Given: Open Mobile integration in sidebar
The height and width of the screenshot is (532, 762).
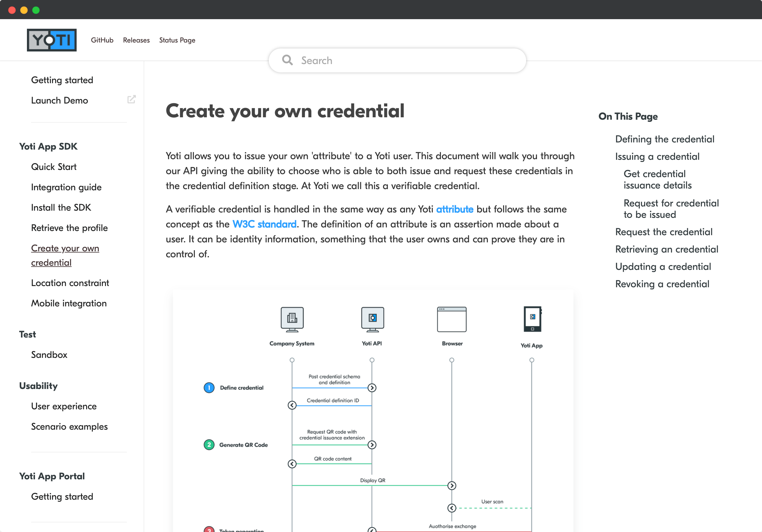Looking at the screenshot, I should click(69, 303).
